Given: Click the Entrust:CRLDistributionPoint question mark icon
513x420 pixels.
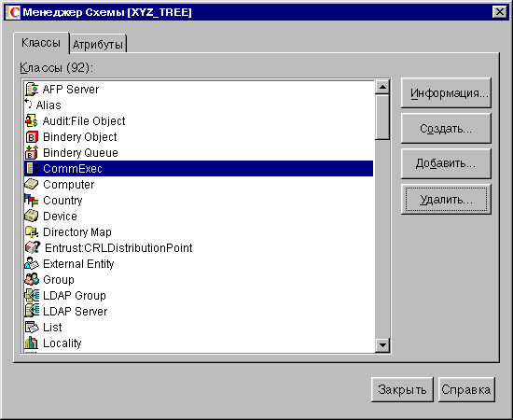Looking at the screenshot, I should tap(33, 247).
